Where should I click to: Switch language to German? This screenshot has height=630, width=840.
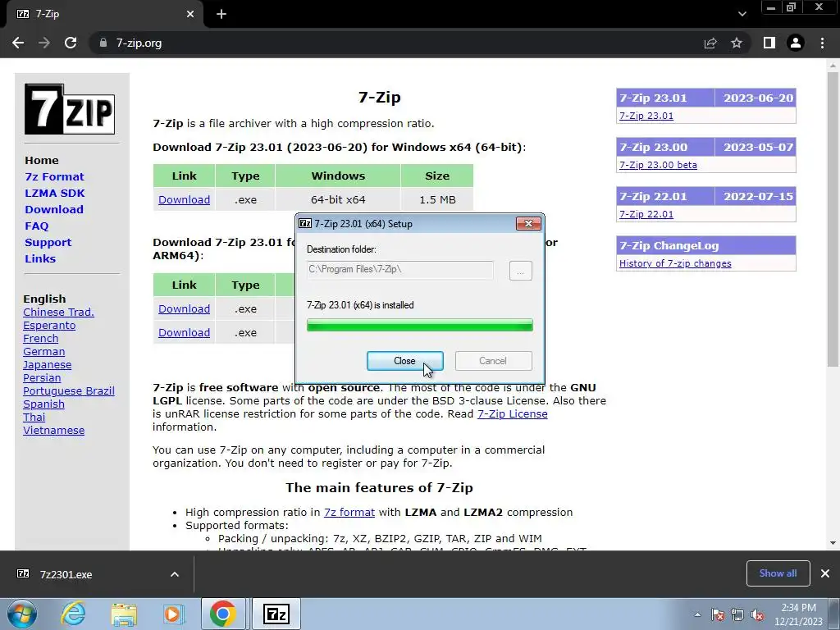[x=44, y=352]
